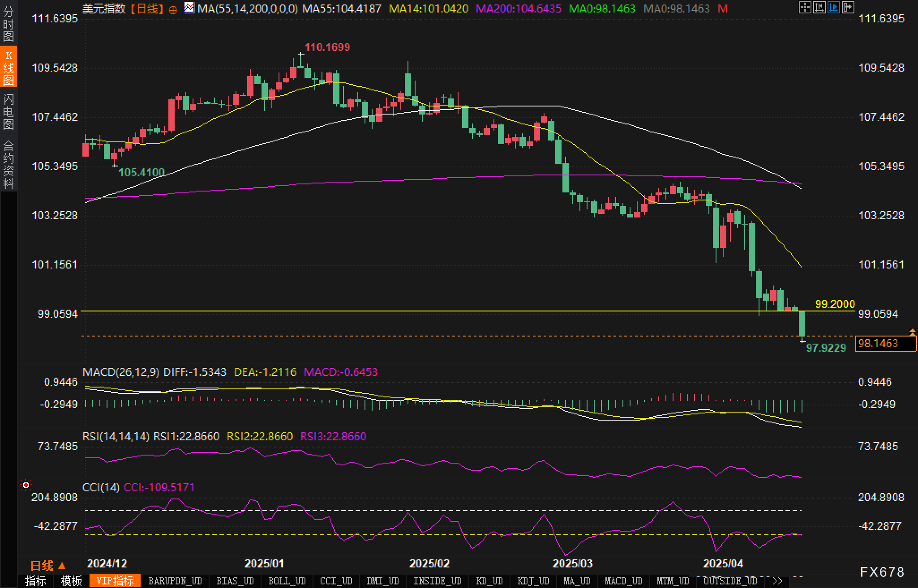
Task: Click the blue highlighted play-axis icon
Action: tap(833, 8)
